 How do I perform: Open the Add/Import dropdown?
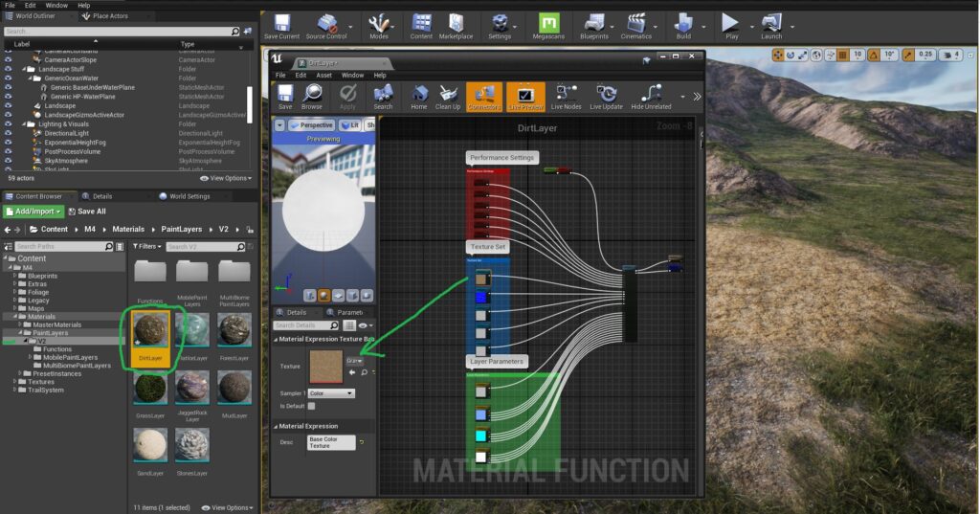tap(33, 212)
